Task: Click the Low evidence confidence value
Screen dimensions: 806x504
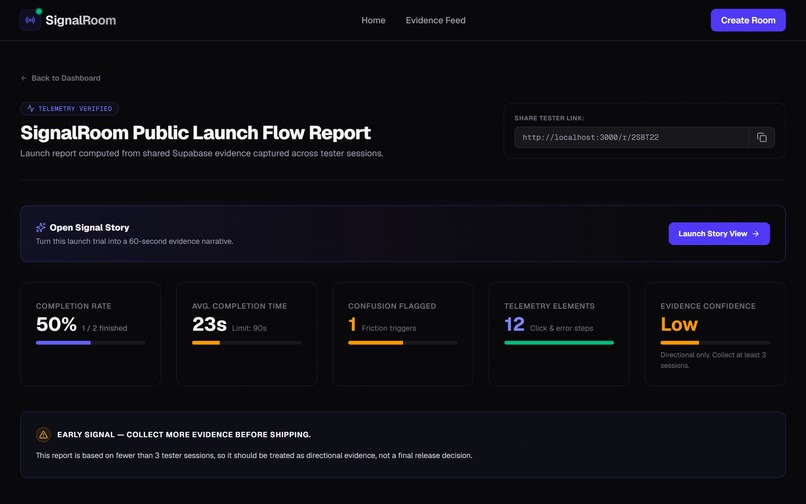Action: tap(679, 325)
